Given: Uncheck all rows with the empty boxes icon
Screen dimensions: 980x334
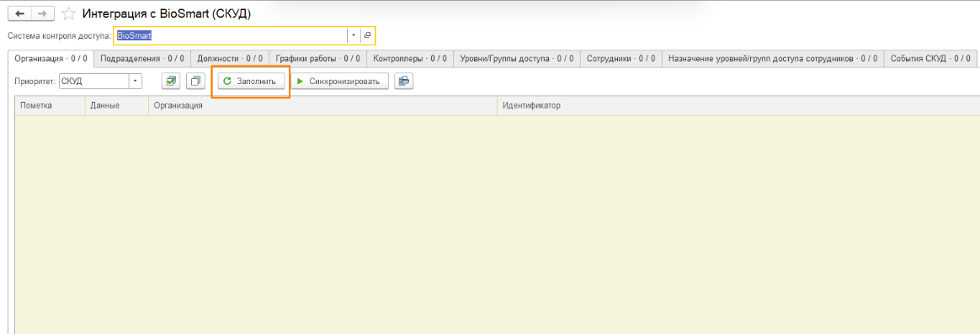Looking at the screenshot, I should (196, 81).
